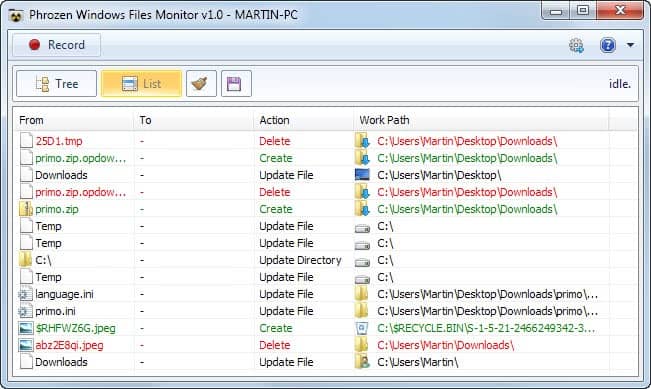Select the $RHFWZ6G.jpeg entry
Screen dimensions: 651x389
click(76, 328)
